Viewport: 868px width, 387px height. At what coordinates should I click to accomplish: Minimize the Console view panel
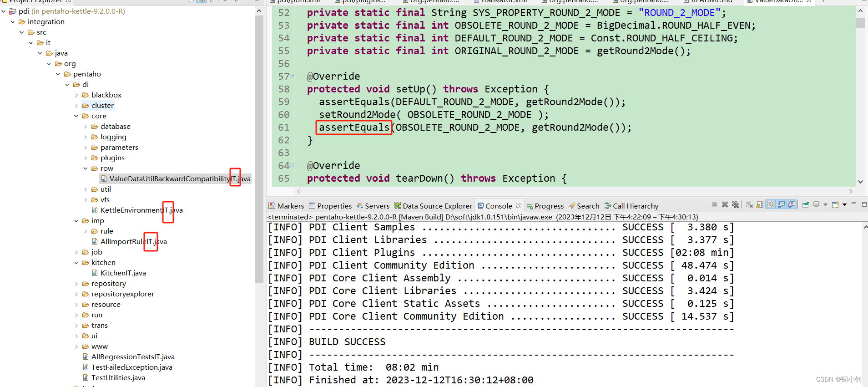coord(854,203)
